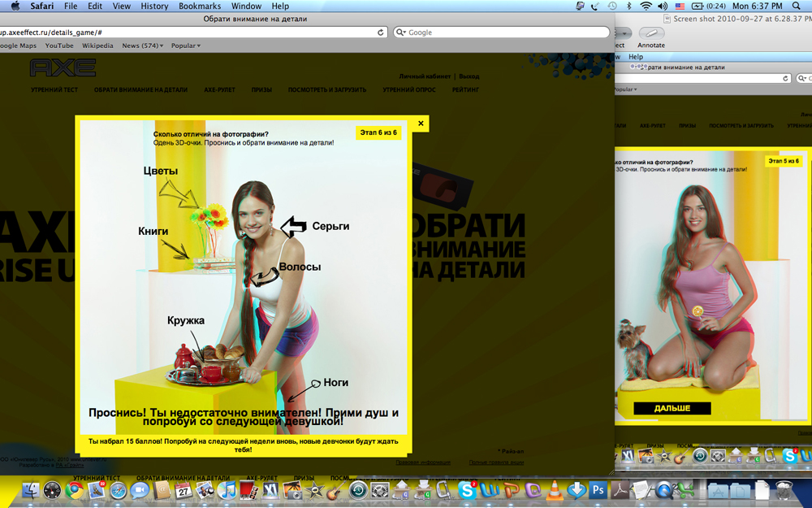Launch Microsoft Word from the Dock
This screenshot has width=812, height=508.
490,490
